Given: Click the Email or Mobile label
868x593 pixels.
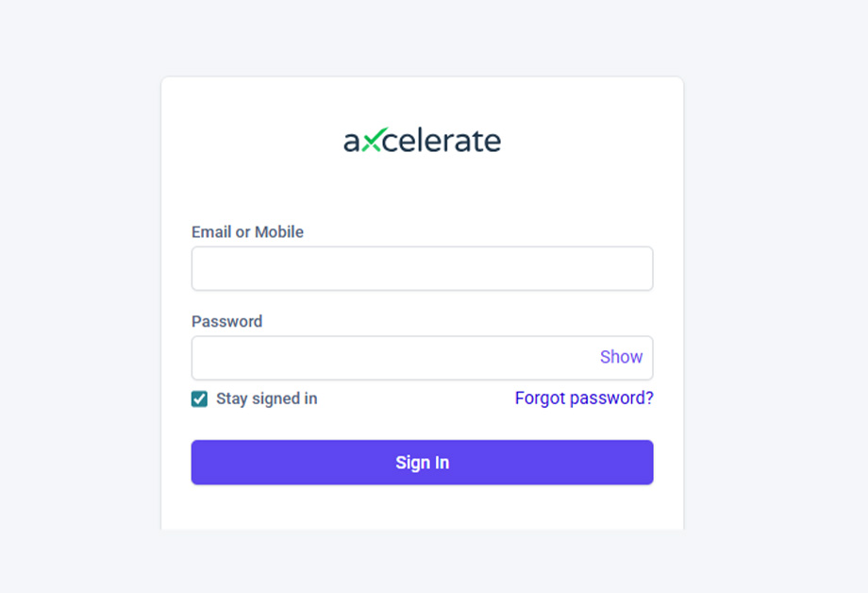Looking at the screenshot, I should point(247,232).
